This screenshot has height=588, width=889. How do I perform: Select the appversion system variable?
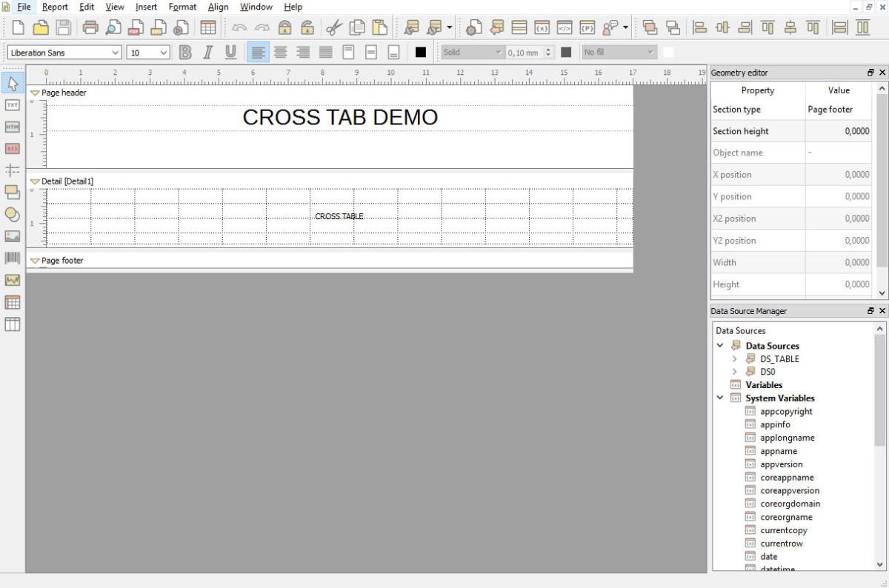(781, 464)
